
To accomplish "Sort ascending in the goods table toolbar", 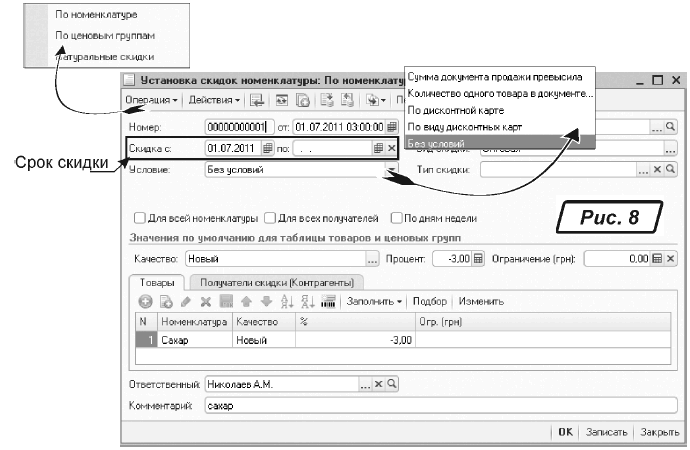I will coord(286,301).
